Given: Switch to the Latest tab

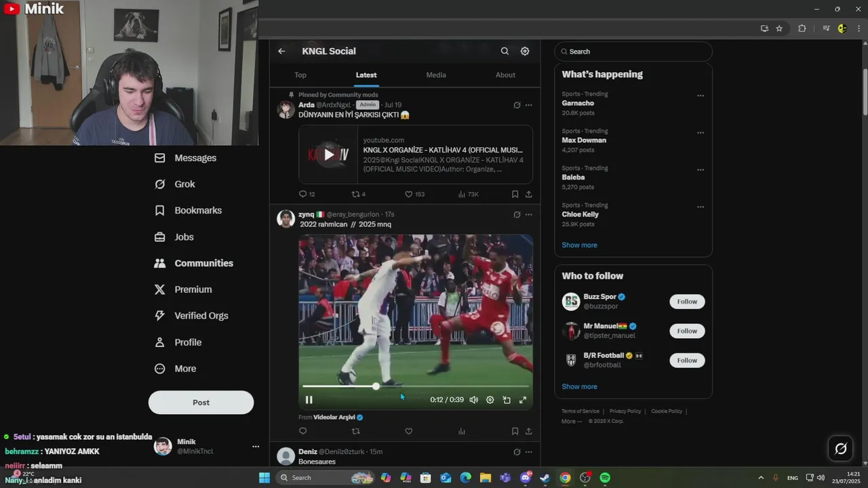Looking at the screenshot, I should pyautogui.click(x=366, y=75).
